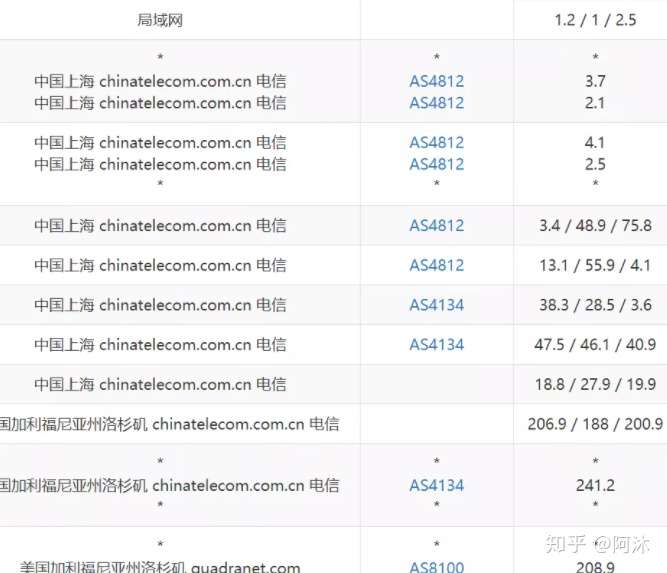Click latency text 18.8 / 27.9 / 19.9

click(595, 385)
